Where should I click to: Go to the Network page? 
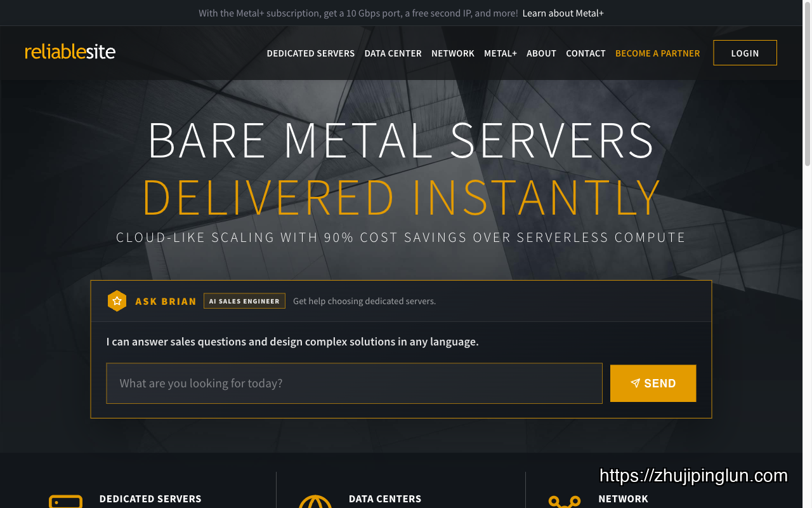click(x=453, y=53)
